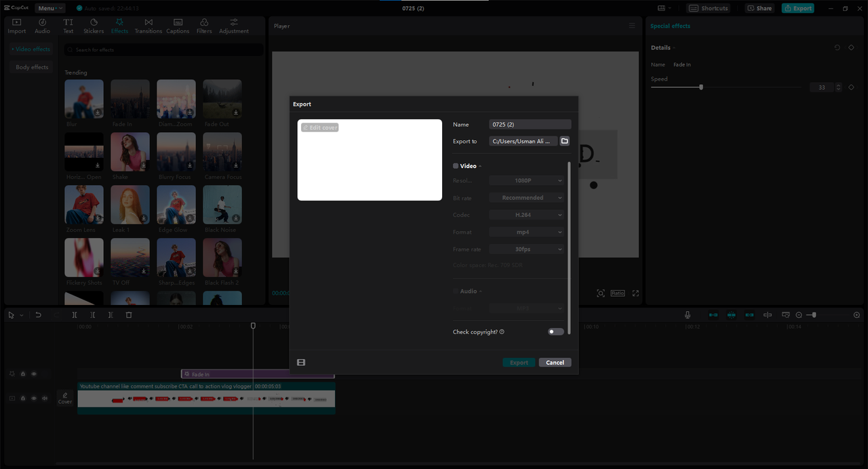868x469 pixels.
Task: Download the Fade Out effect
Action: (236, 113)
